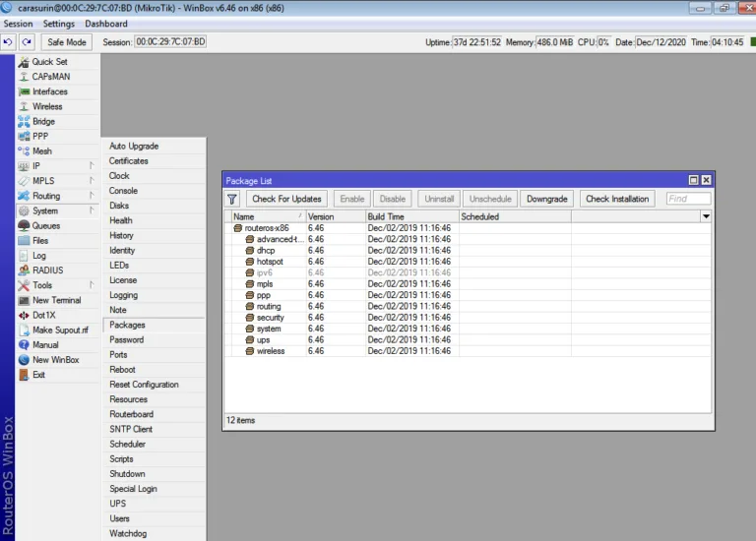Image resolution: width=756 pixels, height=541 pixels.
Task: Click the undo arrow icon in toolbar
Action: pyautogui.click(x=9, y=42)
